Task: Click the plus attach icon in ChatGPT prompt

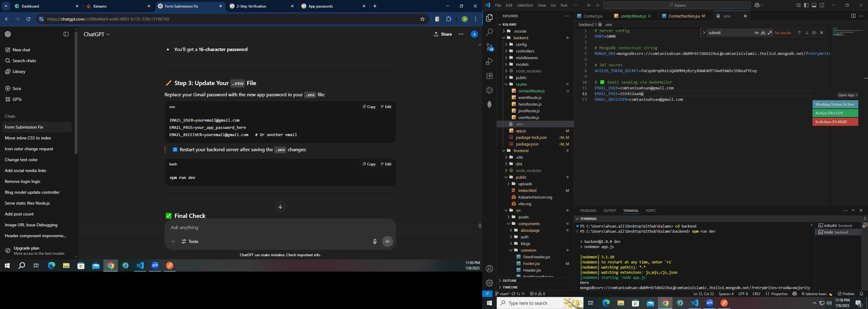Action: tap(173, 241)
